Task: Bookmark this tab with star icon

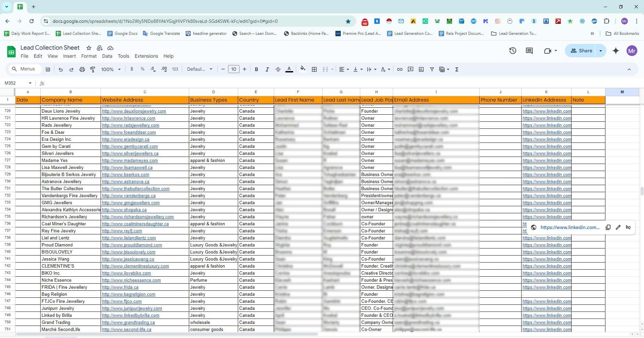Action: click(x=348, y=21)
